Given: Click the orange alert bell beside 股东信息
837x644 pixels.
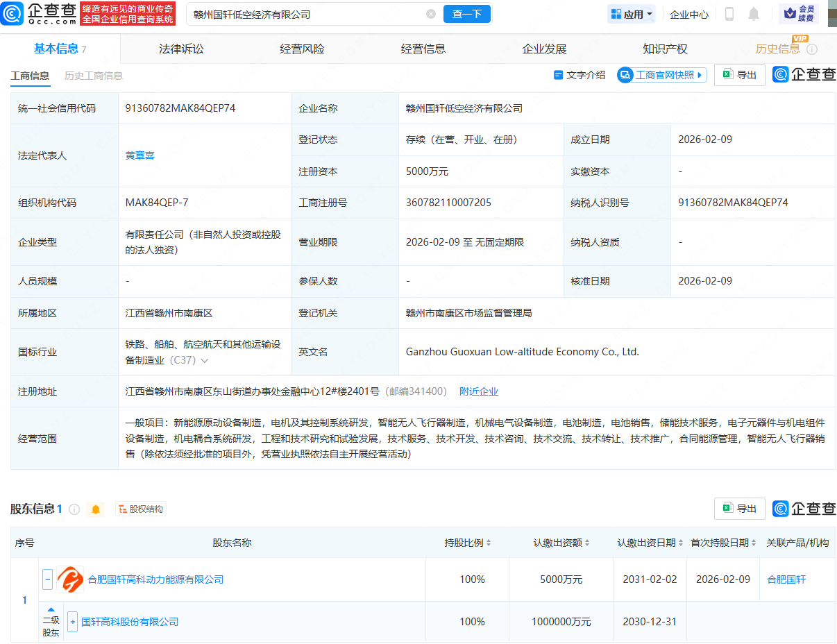Looking at the screenshot, I should point(95,509).
